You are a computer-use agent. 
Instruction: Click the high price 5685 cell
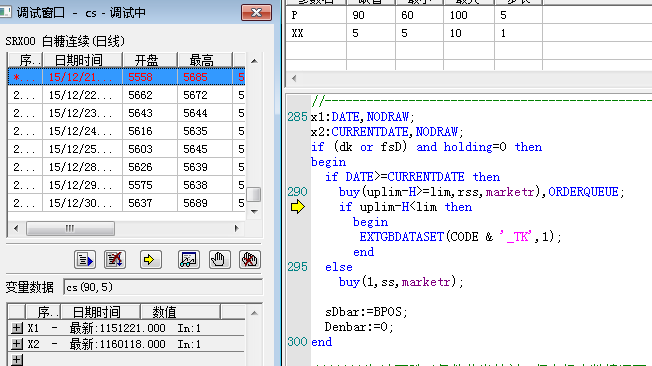[x=205, y=77]
